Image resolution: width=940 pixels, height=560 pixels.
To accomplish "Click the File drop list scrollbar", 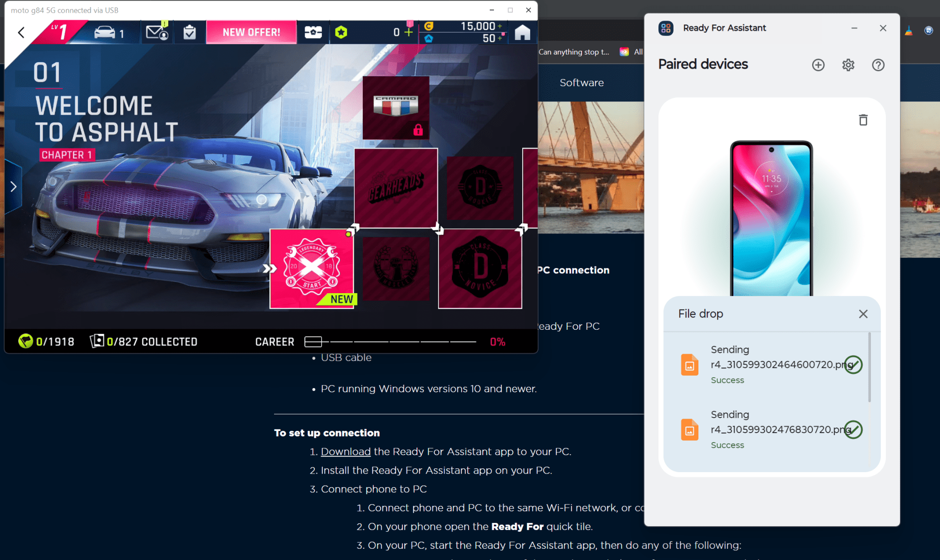I will [x=869, y=367].
